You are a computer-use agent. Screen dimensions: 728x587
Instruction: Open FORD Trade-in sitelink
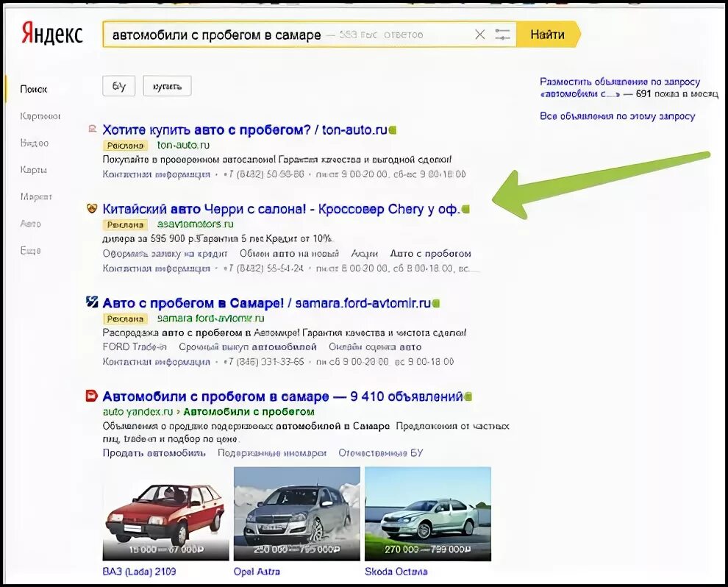point(135,347)
